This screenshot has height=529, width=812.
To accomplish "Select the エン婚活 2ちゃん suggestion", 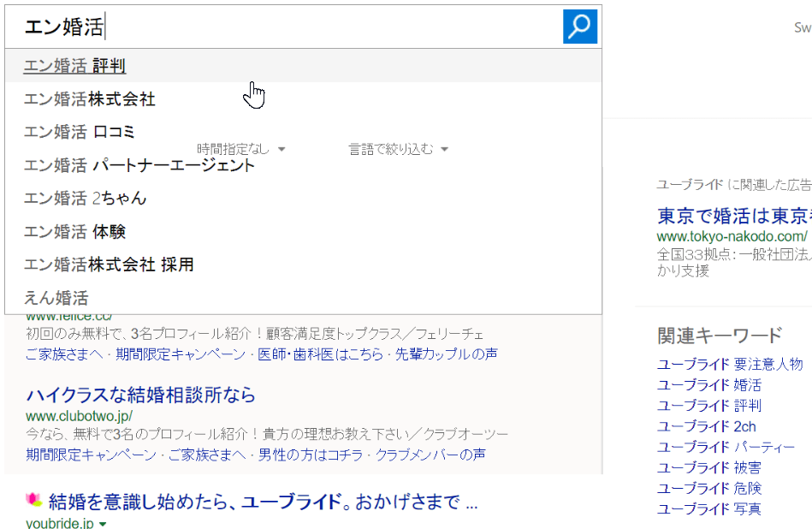I will pyautogui.click(x=86, y=199).
